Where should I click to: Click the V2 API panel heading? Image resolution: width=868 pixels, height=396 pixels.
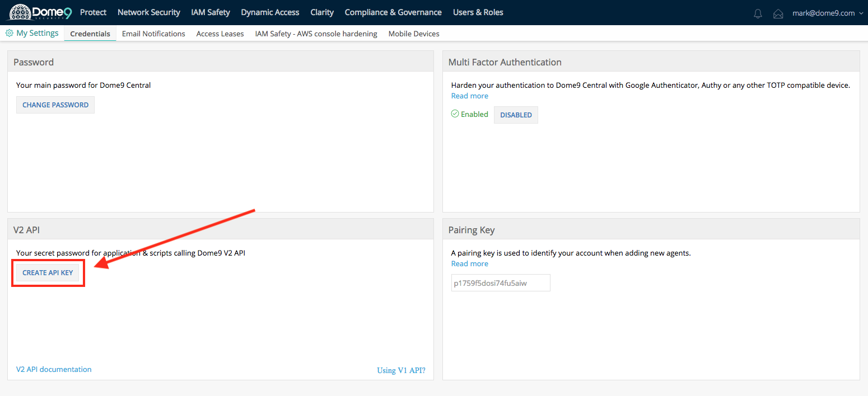(x=26, y=230)
